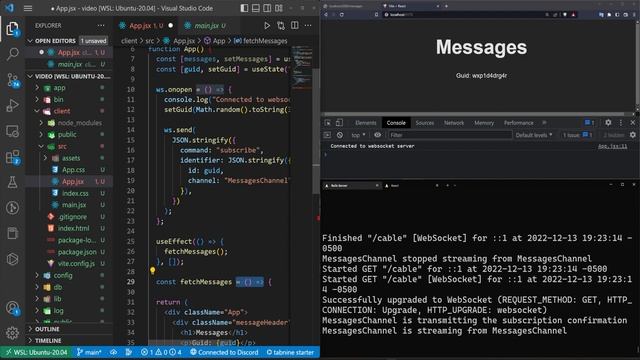Open the Manage gear in VS Code
This screenshot has width=640, height=360.
point(12,333)
